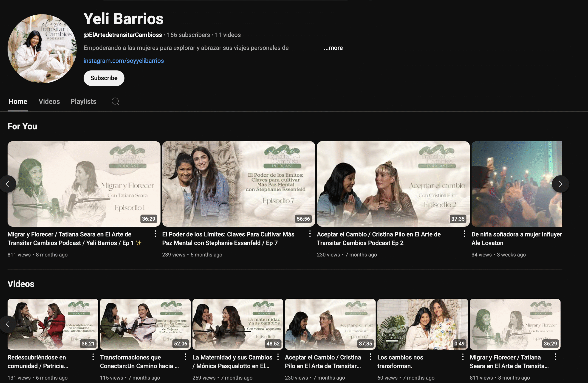Click the Subscribe button
Viewport: 588px width, 383px height.
pyautogui.click(x=104, y=78)
